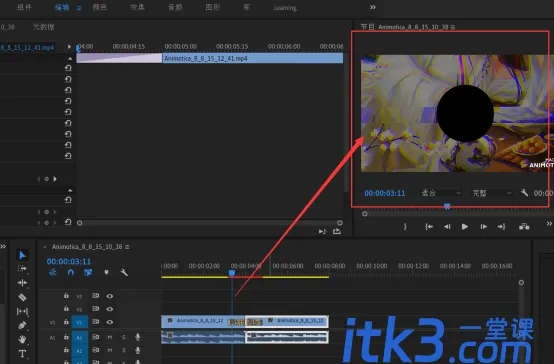The height and width of the screenshot is (364, 554).
Task: Toggle sync lock for track A1
Action: [x=95, y=337]
